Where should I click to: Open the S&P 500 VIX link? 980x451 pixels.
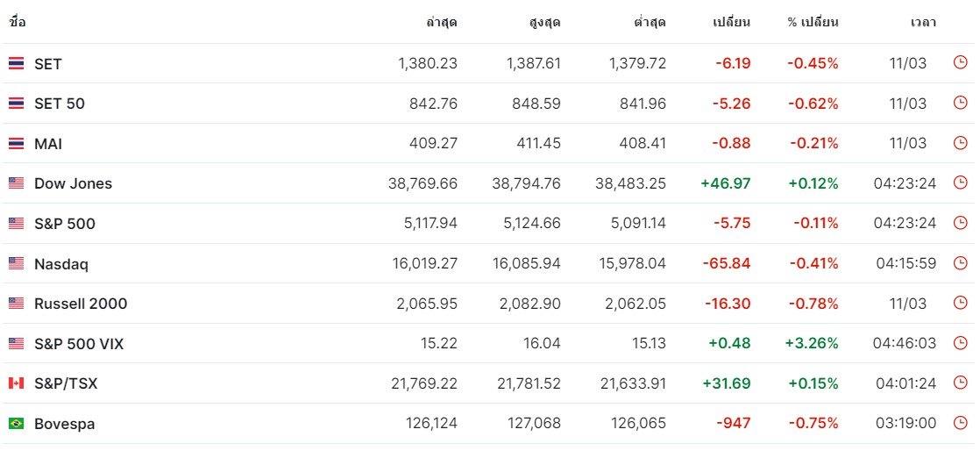pos(79,344)
